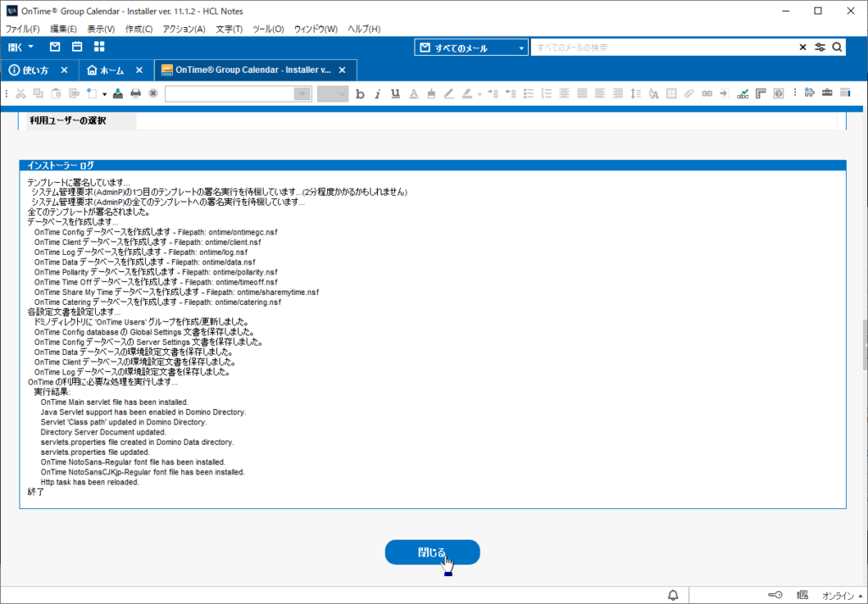Click the insert link chain icon
The image size is (868, 604).
pos(707,93)
